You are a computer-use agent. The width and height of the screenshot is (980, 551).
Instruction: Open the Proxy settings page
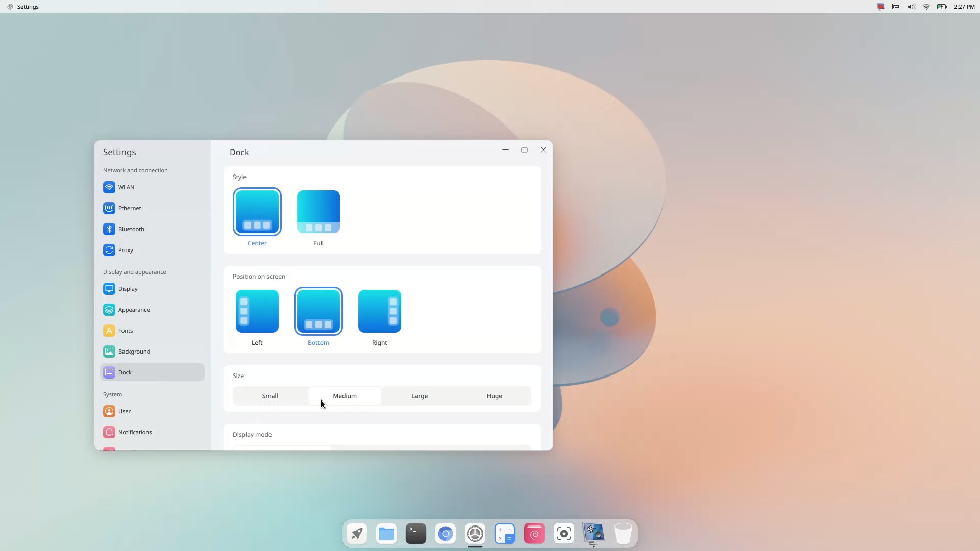pos(126,250)
